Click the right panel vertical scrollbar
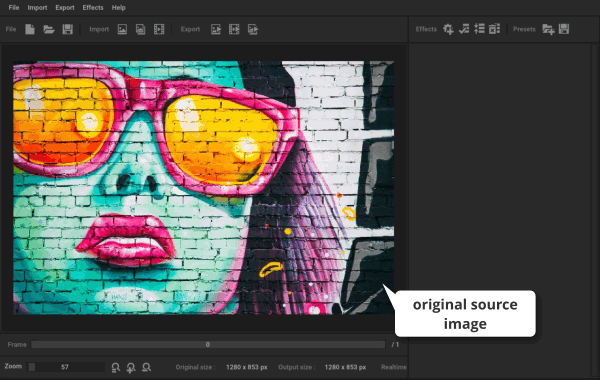600x380 pixels. [595, 210]
